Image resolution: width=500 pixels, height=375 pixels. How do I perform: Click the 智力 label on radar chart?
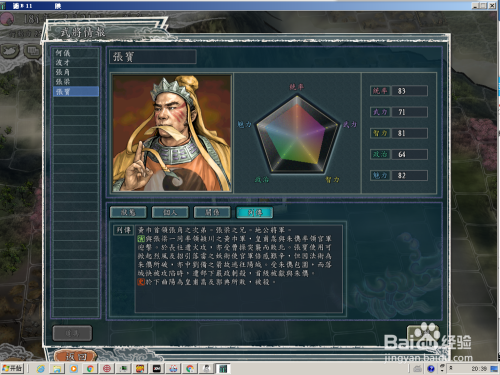click(333, 180)
